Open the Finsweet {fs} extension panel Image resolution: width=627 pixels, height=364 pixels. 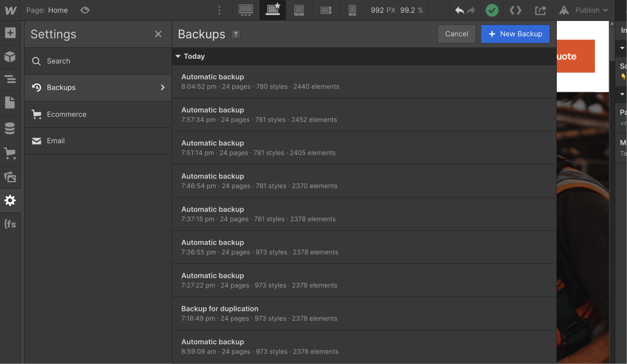(10, 224)
